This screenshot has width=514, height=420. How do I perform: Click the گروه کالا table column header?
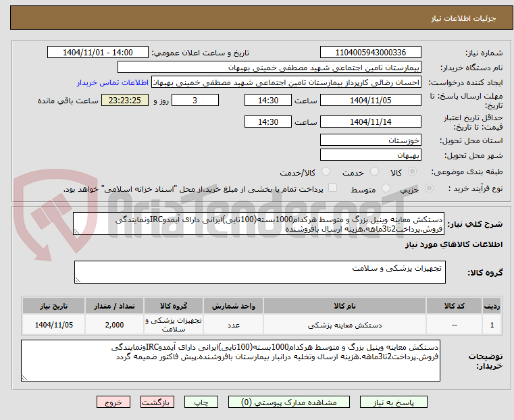click(x=174, y=306)
